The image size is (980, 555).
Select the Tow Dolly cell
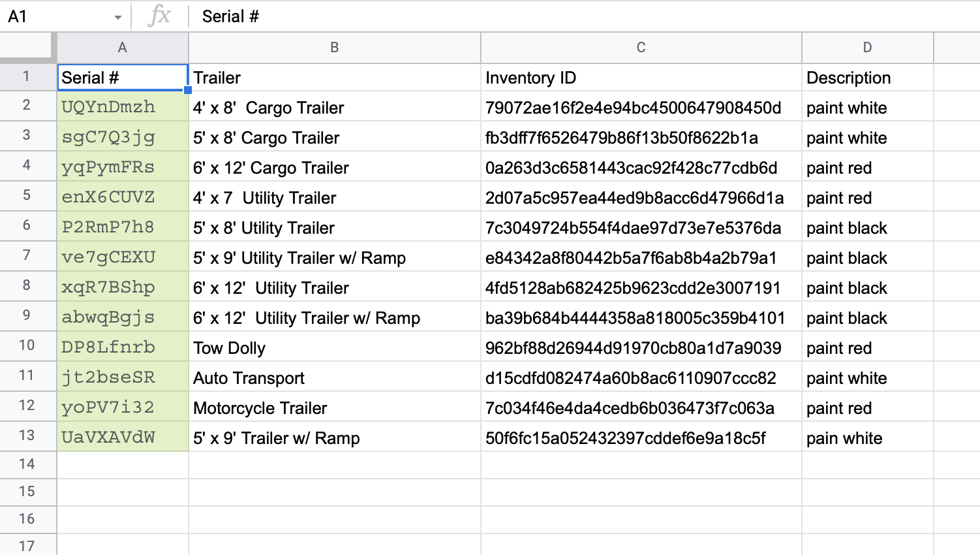(x=334, y=348)
